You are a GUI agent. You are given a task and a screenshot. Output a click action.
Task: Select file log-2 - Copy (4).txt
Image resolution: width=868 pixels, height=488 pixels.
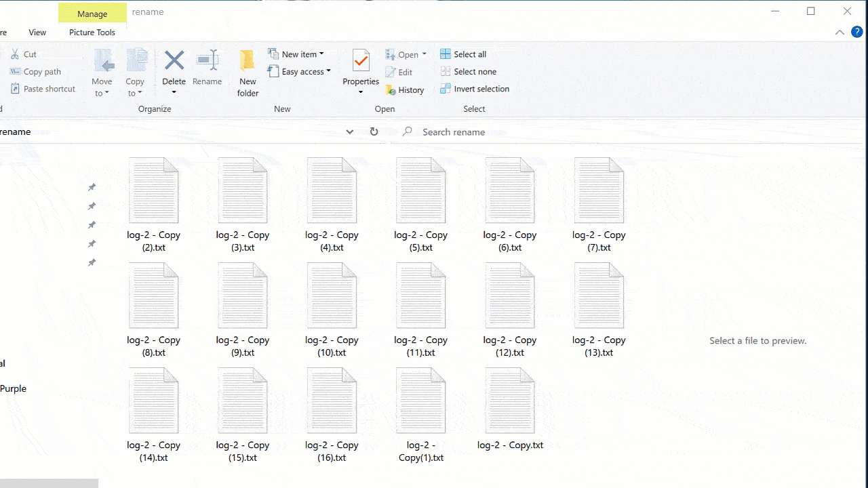[332, 205]
